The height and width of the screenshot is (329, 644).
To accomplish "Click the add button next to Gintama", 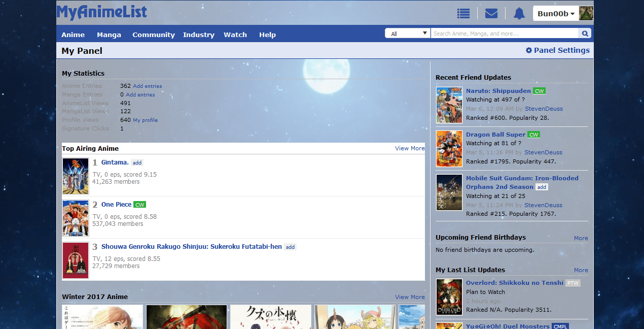I will click(137, 162).
